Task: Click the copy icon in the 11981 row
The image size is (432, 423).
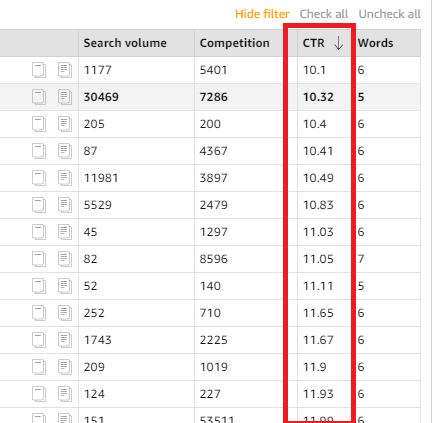Action: [39, 178]
